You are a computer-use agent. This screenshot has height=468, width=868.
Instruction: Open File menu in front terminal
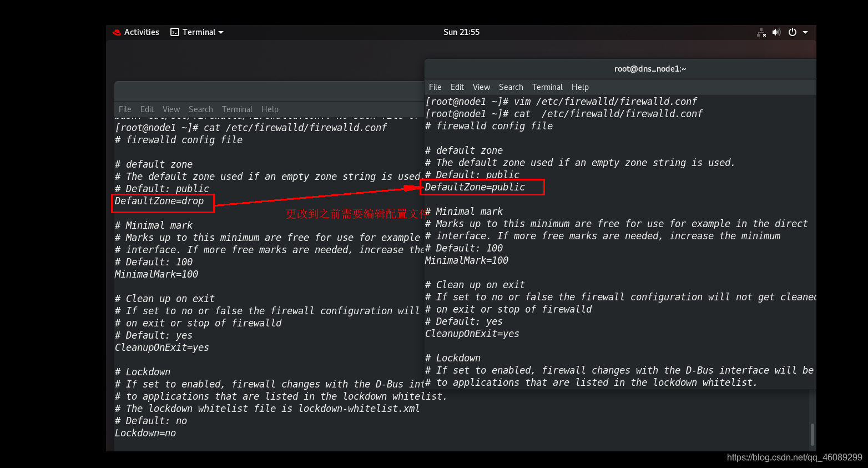(435, 87)
